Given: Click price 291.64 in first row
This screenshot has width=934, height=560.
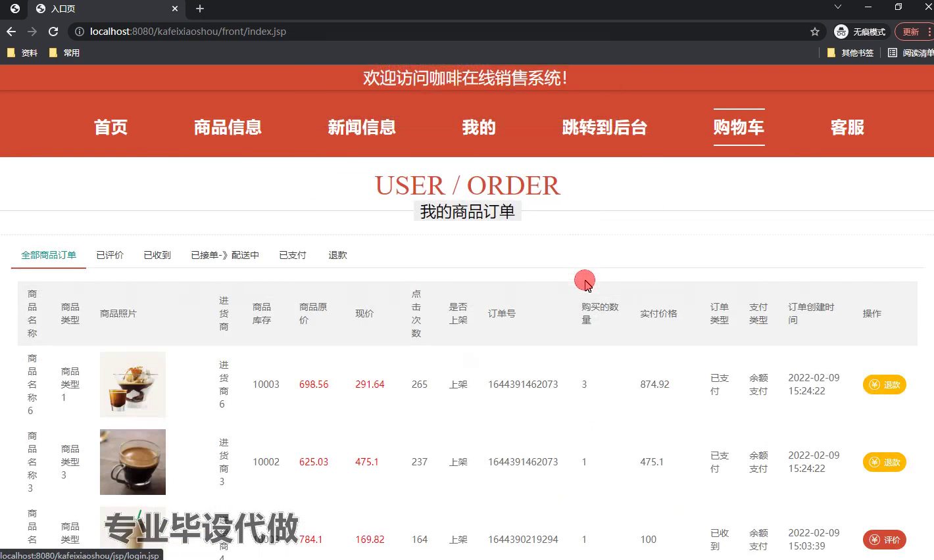Looking at the screenshot, I should (370, 385).
